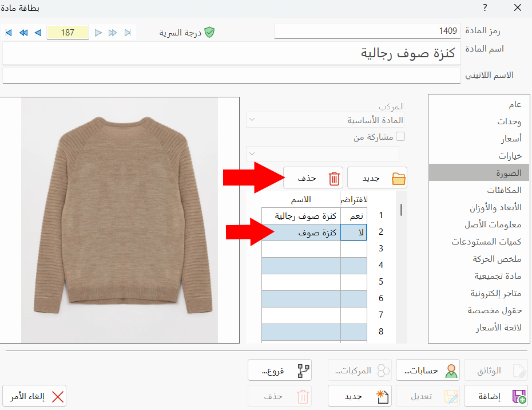Click the record number field 187
This screenshot has height=410, width=532.
(x=68, y=32)
